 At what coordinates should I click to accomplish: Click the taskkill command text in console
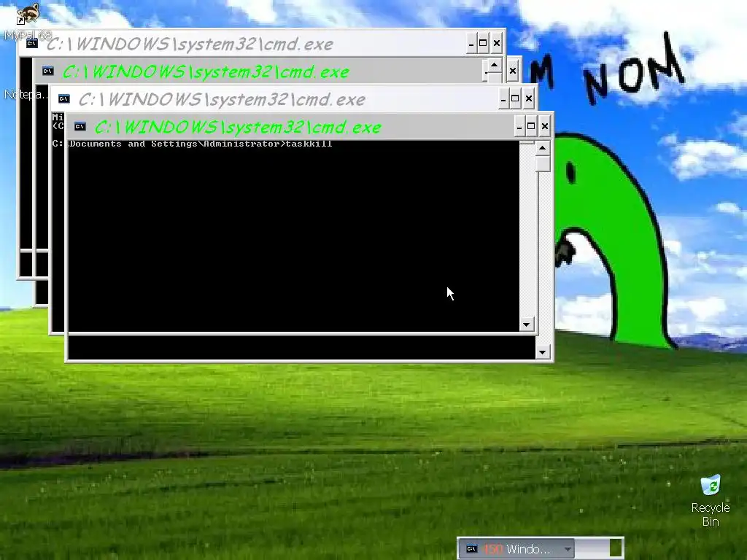[x=309, y=144]
